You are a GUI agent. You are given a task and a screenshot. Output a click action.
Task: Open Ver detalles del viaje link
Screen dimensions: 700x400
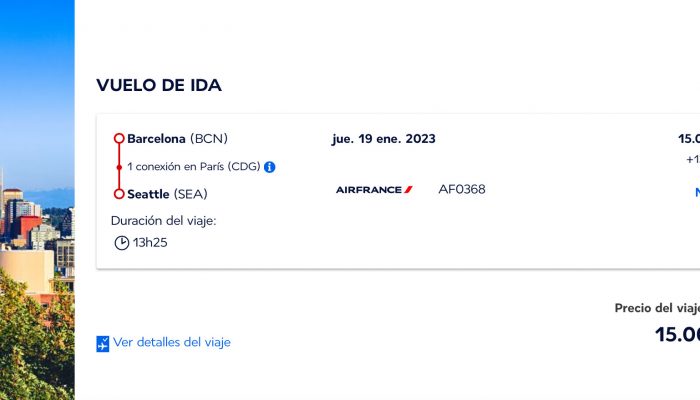point(172,342)
